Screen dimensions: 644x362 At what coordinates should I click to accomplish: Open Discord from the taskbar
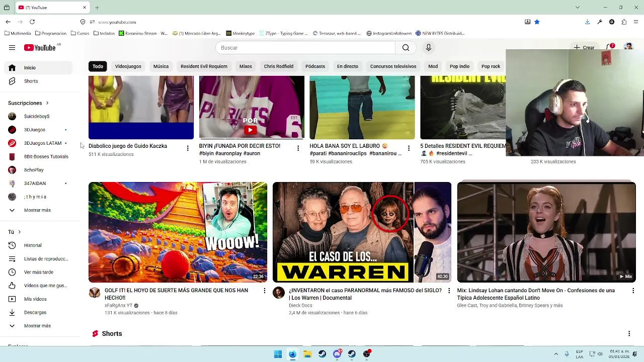337,354
